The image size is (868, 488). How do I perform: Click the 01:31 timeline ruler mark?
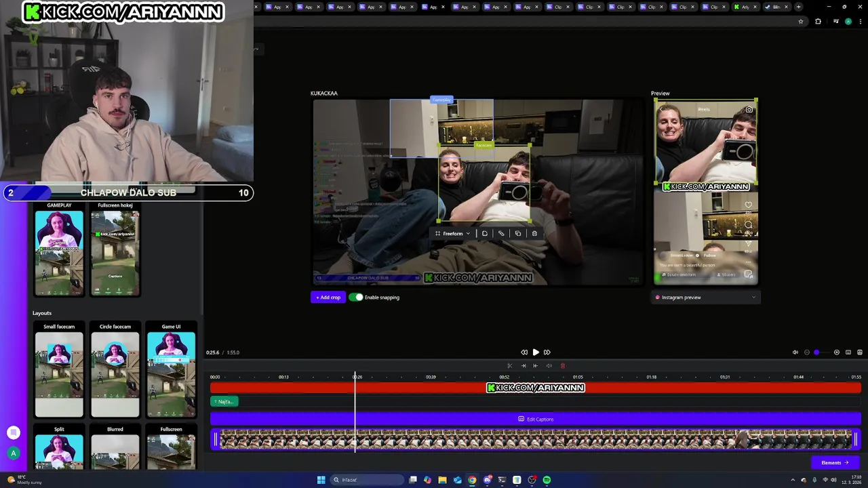pos(725,377)
